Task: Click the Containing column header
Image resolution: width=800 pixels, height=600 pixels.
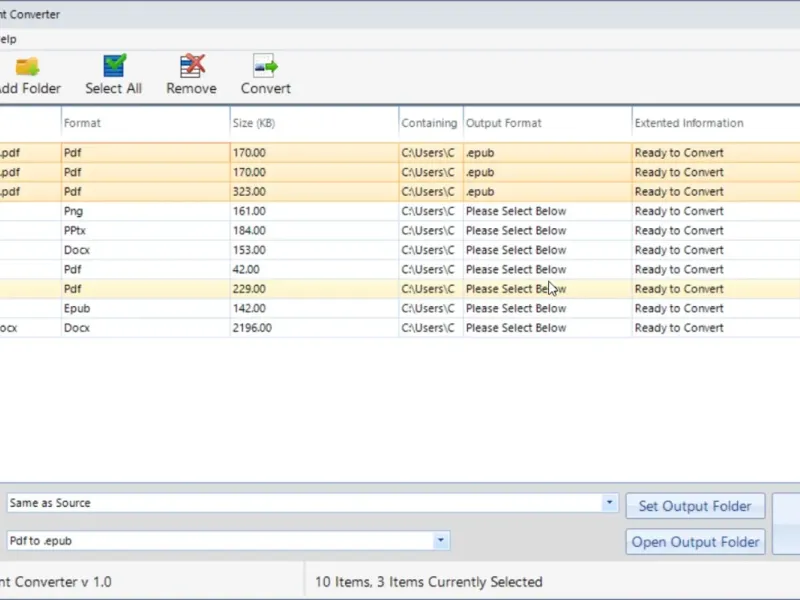Action: pos(429,123)
